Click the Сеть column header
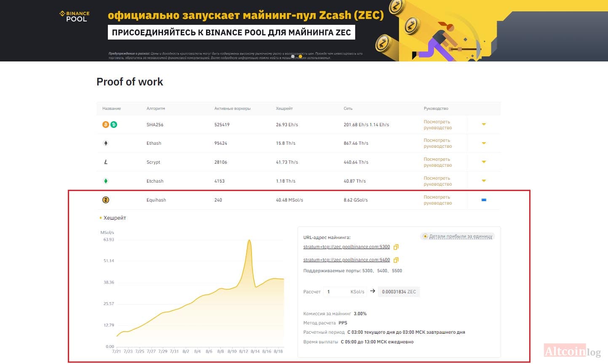The width and height of the screenshot is (608, 364). tap(348, 109)
